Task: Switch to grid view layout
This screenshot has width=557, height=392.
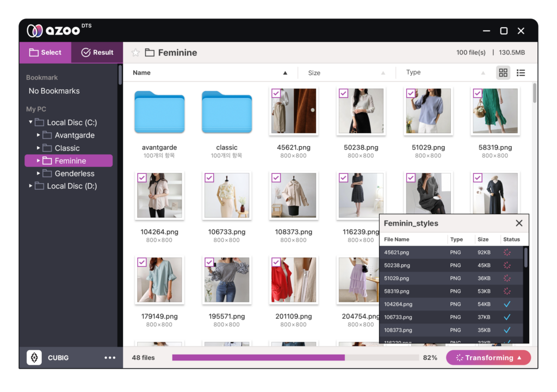Action: coord(503,73)
